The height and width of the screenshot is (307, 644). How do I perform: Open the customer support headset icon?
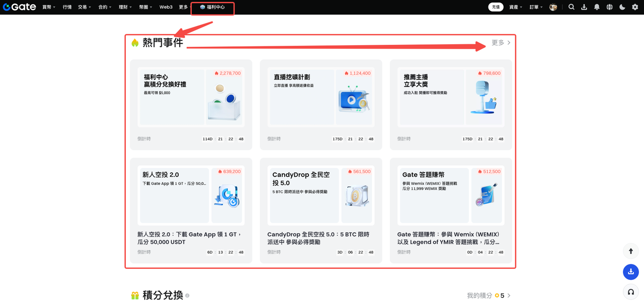631,292
